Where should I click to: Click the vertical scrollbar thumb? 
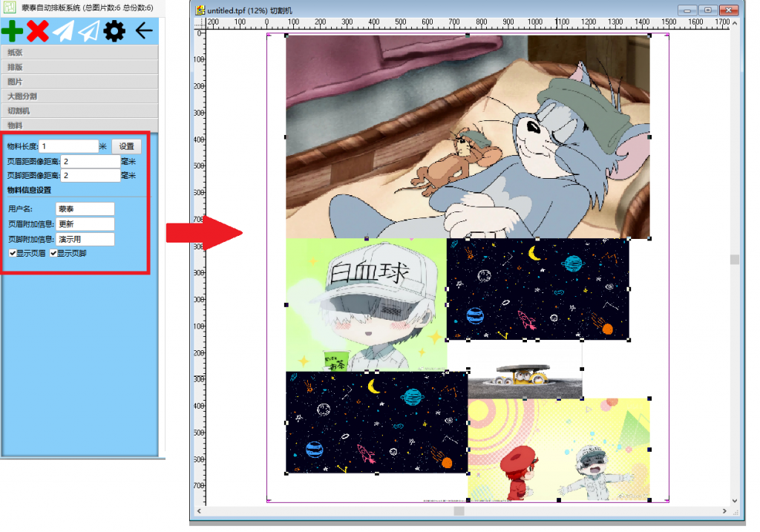pos(735,260)
